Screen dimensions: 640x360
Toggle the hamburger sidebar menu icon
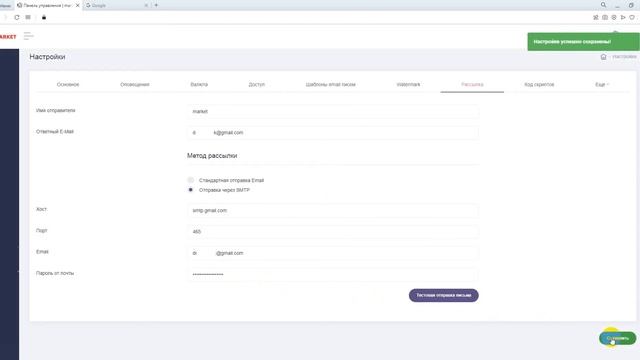tap(29, 36)
